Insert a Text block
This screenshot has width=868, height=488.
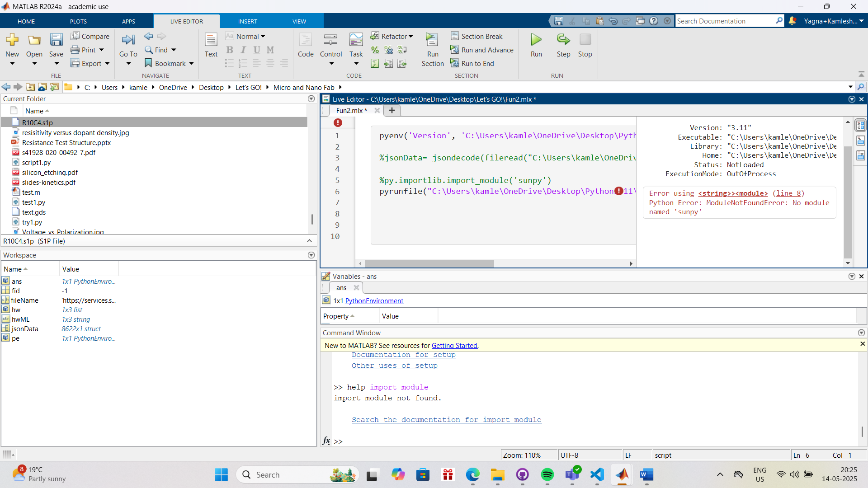(x=211, y=45)
